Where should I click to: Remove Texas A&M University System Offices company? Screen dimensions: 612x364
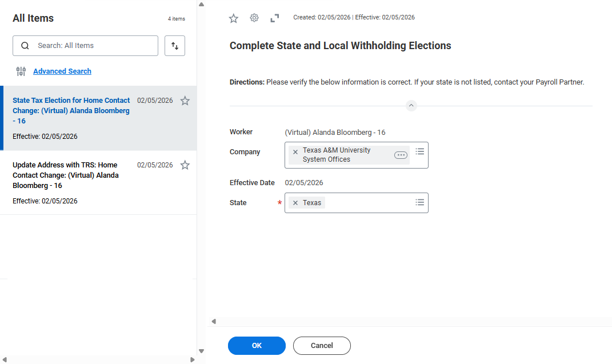[295, 152]
